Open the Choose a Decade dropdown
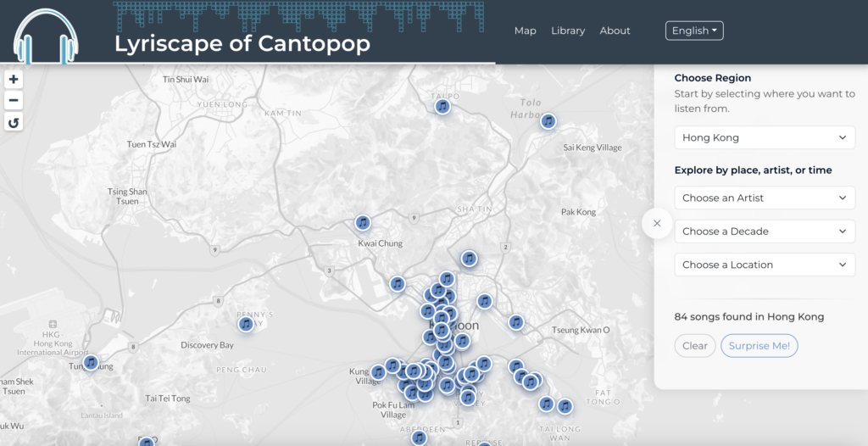The image size is (868, 446). (765, 231)
